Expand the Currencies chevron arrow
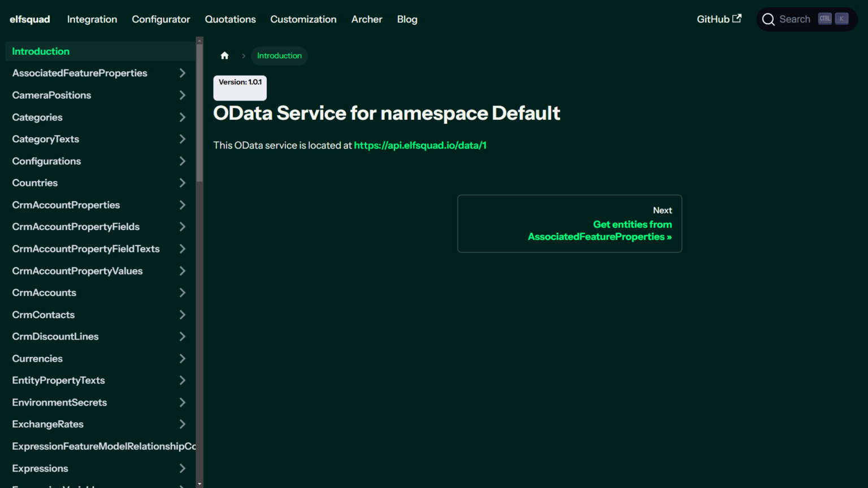The image size is (868, 488). [x=182, y=359]
